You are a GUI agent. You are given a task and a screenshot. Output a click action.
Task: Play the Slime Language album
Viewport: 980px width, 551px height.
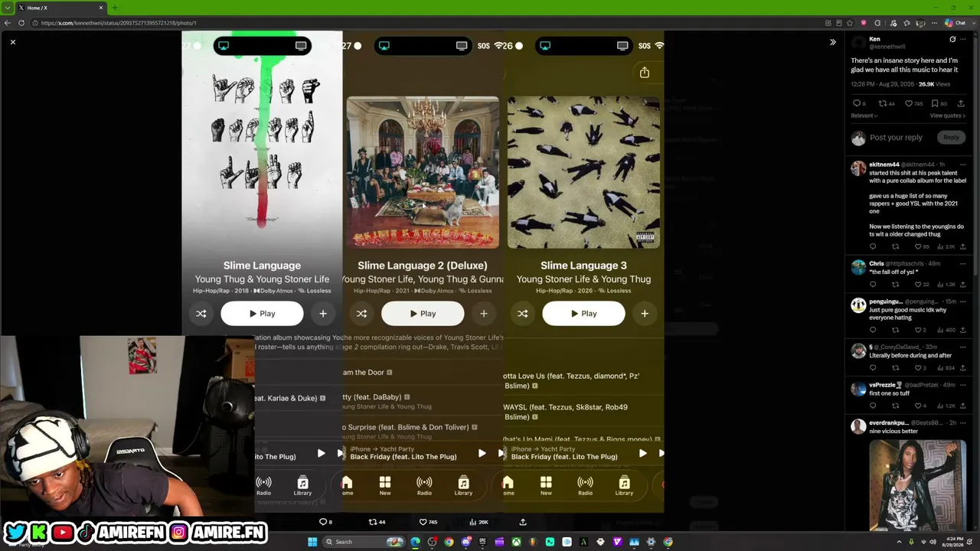262,314
